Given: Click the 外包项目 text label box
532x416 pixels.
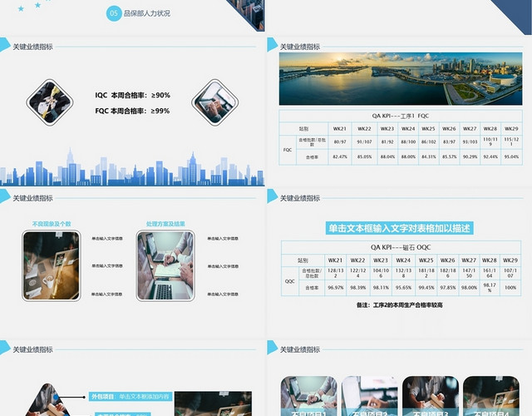Looking at the screenshot, I should [131, 396].
